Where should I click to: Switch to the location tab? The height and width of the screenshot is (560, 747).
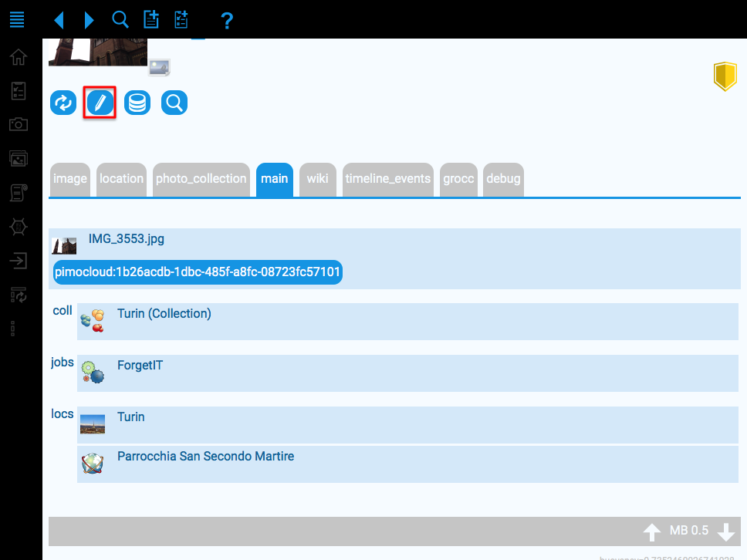(121, 179)
